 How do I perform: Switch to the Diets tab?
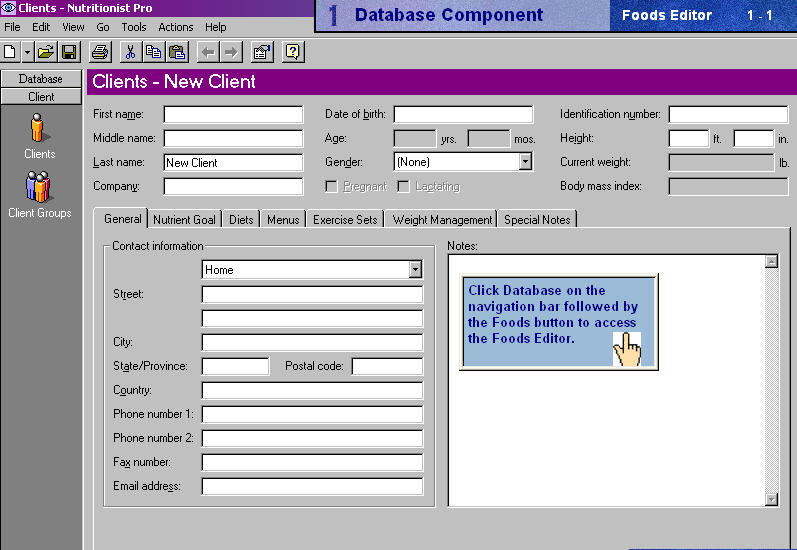pyautogui.click(x=241, y=220)
